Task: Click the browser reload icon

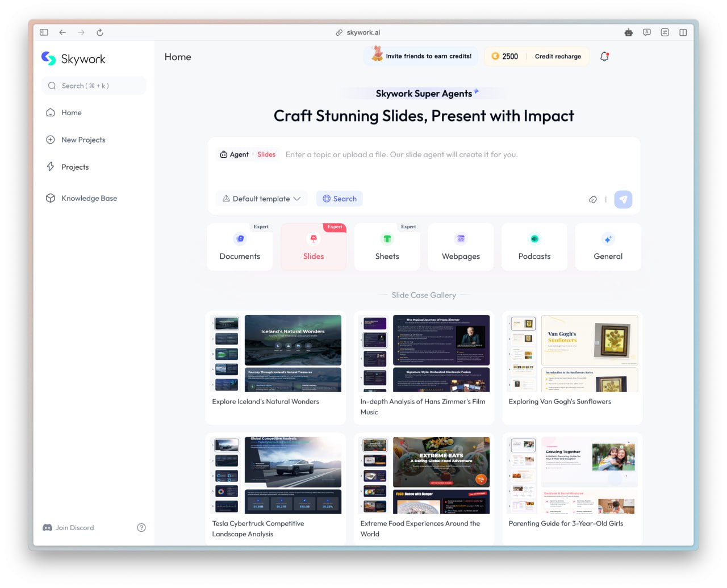Action: click(x=100, y=32)
